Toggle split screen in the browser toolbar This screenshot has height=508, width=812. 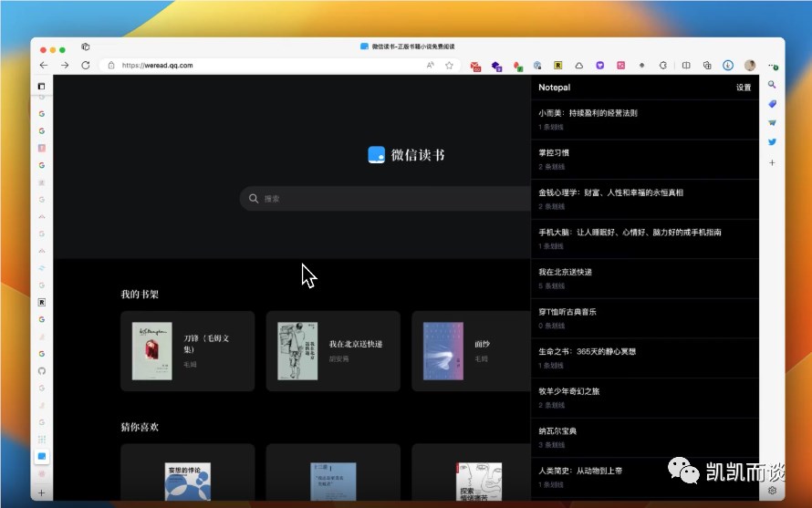pos(686,66)
